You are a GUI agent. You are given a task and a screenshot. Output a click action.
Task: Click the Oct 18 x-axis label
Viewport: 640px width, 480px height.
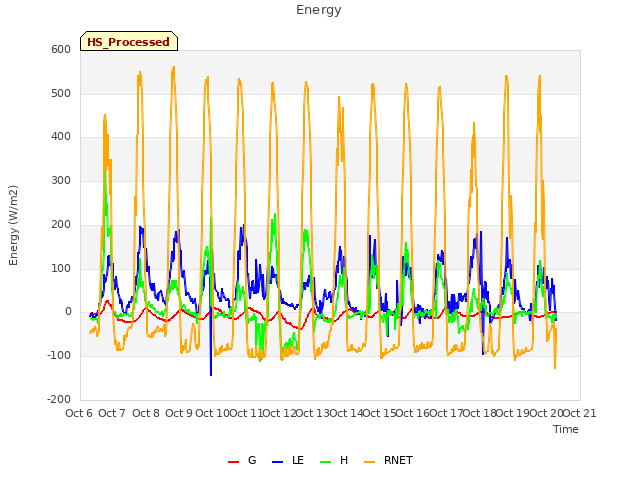click(x=480, y=413)
